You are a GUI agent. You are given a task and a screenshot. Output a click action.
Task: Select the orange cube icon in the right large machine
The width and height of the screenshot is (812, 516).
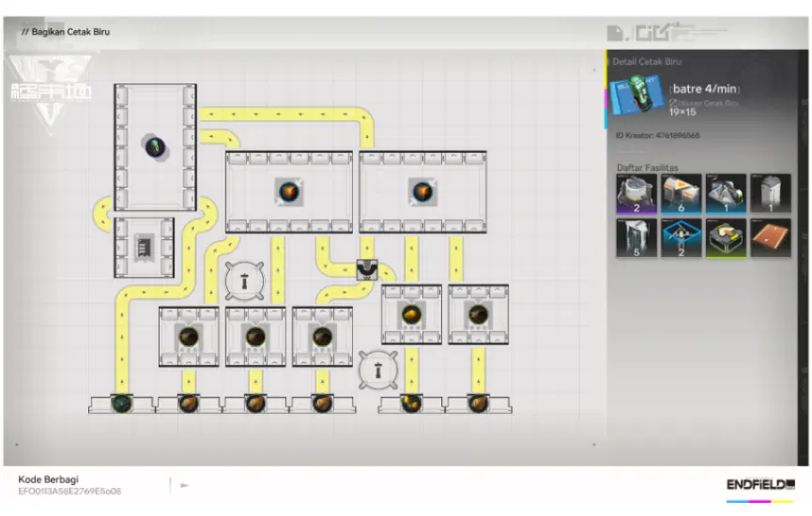click(422, 192)
